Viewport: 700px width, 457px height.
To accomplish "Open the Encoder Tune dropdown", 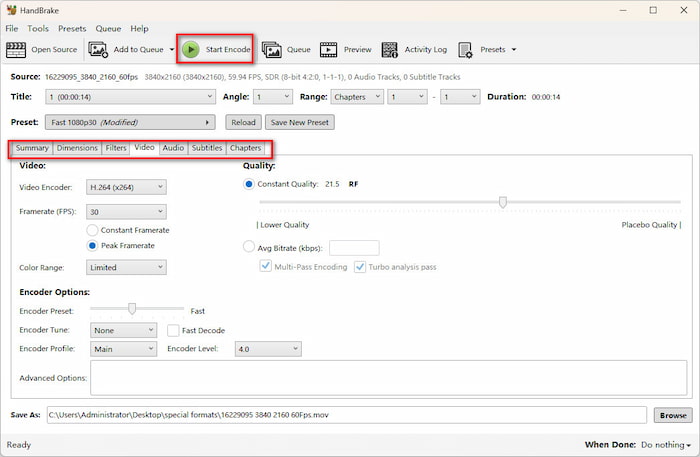I will [123, 330].
